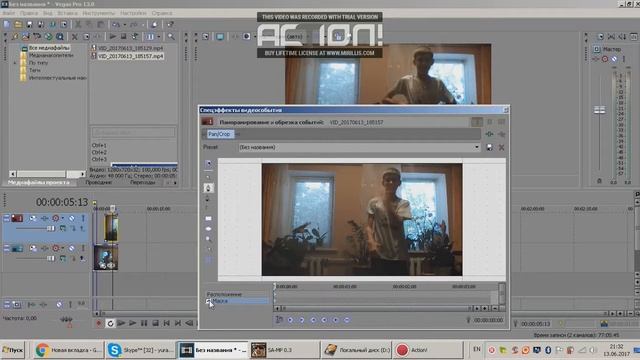Select the All Media folder in tree
The image size is (640, 360).
pyautogui.click(x=49, y=48)
